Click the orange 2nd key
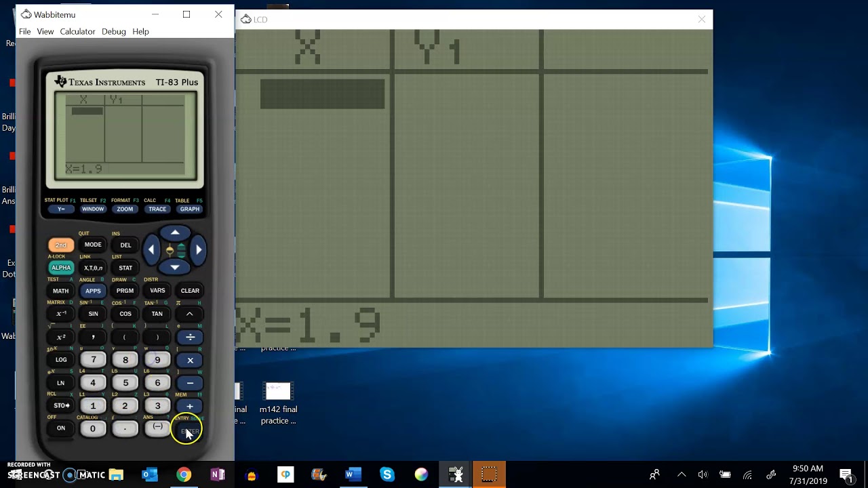This screenshot has width=868, height=488. click(60, 245)
